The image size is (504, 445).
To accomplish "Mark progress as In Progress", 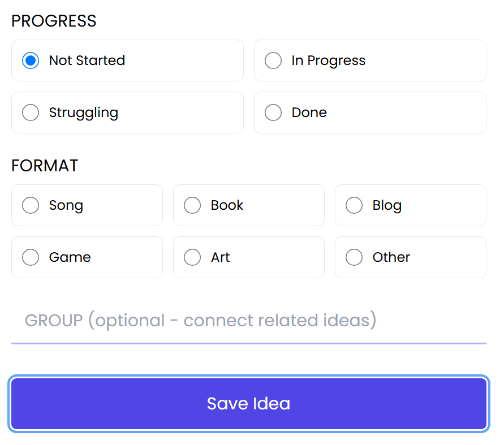I will point(273,61).
